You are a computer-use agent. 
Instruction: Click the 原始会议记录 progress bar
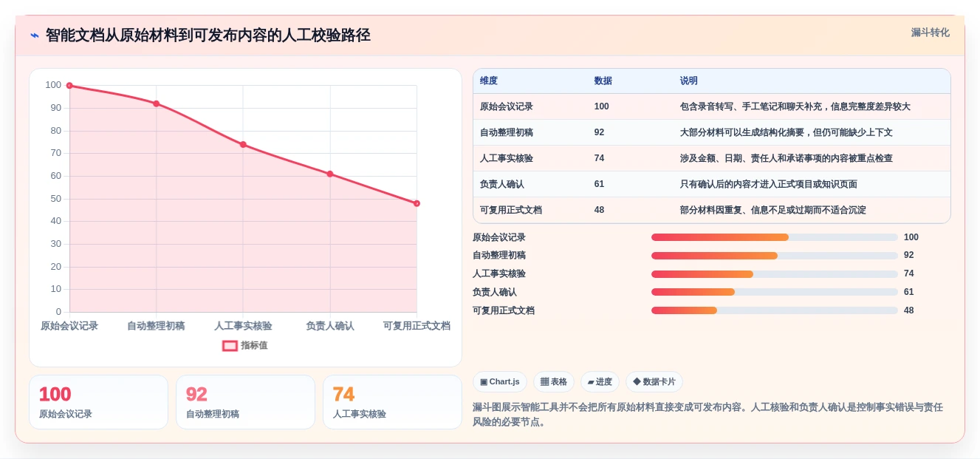click(774, 237)
